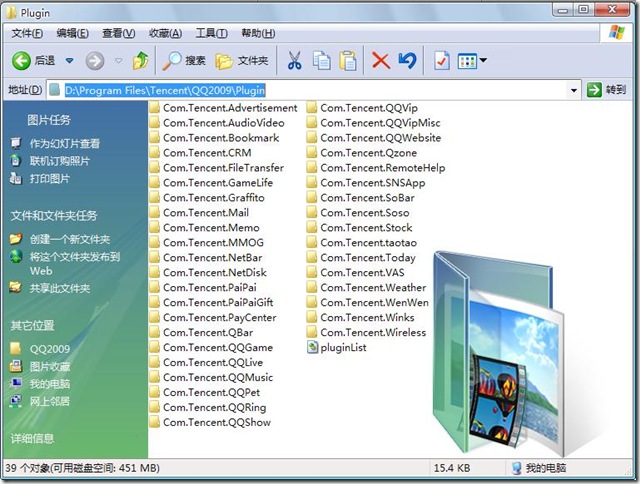Image resolution: width=640 pixels, height=484 pixels.
Task: Select Com.Tencent.Weather folder icon
Action: [312, 288]
